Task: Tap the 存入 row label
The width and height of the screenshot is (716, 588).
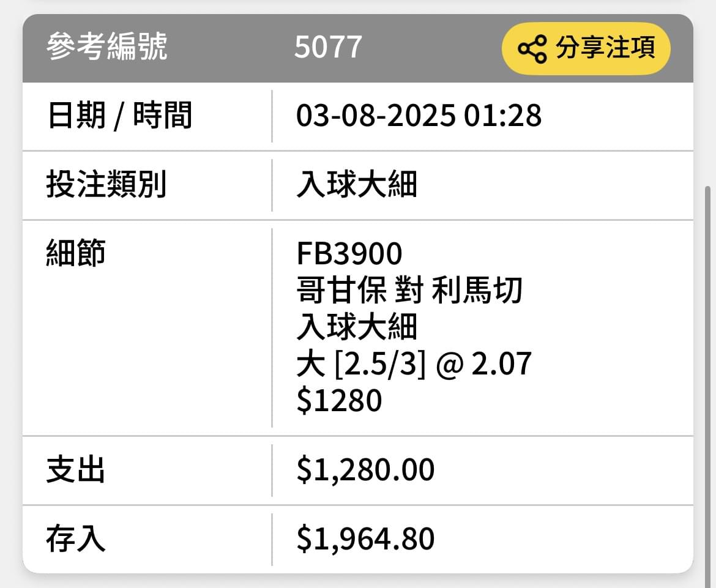Action: point(76,538)
